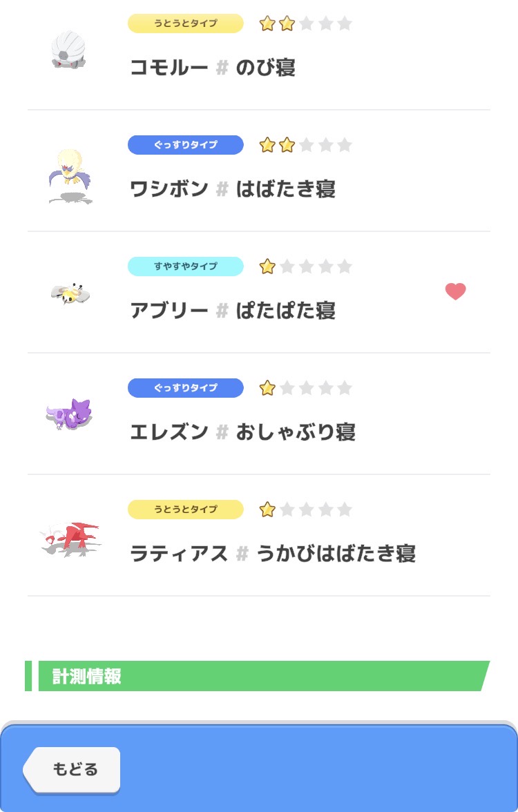
Task: Select the アブリー # ぱたぱた寝 title
Action: [233, 311]
